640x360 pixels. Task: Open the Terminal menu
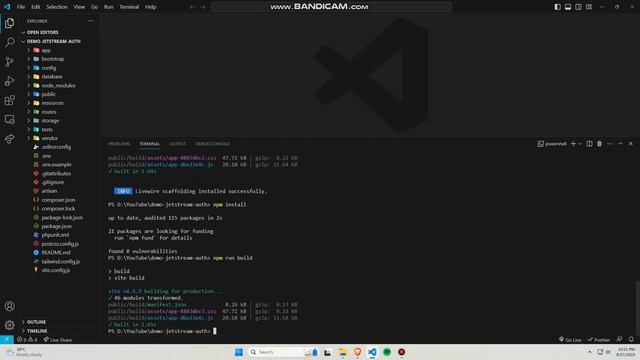point(129,7)
